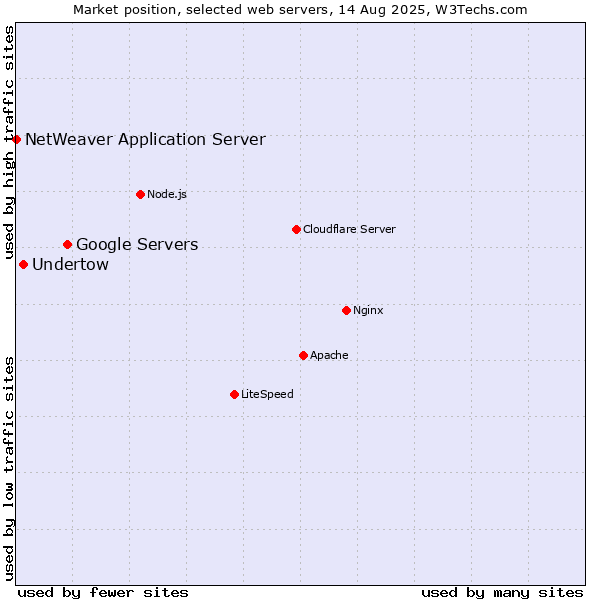The width and height of the screenshot is (600, 600).
Task: Click the "used by low traffic sites" axis label
Action: coord(8,469)
